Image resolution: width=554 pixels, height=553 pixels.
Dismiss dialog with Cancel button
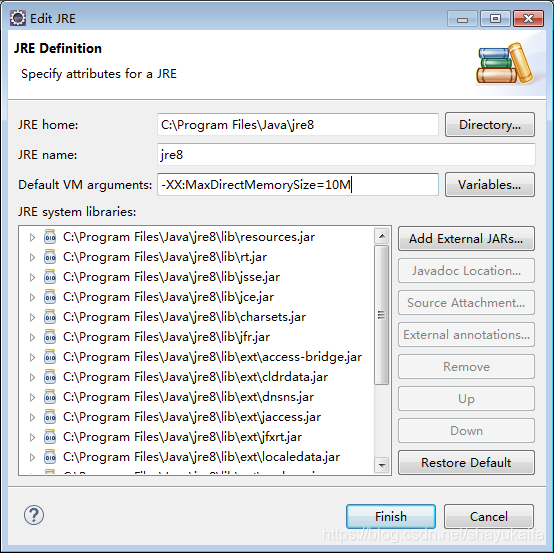tap(489, 516)
